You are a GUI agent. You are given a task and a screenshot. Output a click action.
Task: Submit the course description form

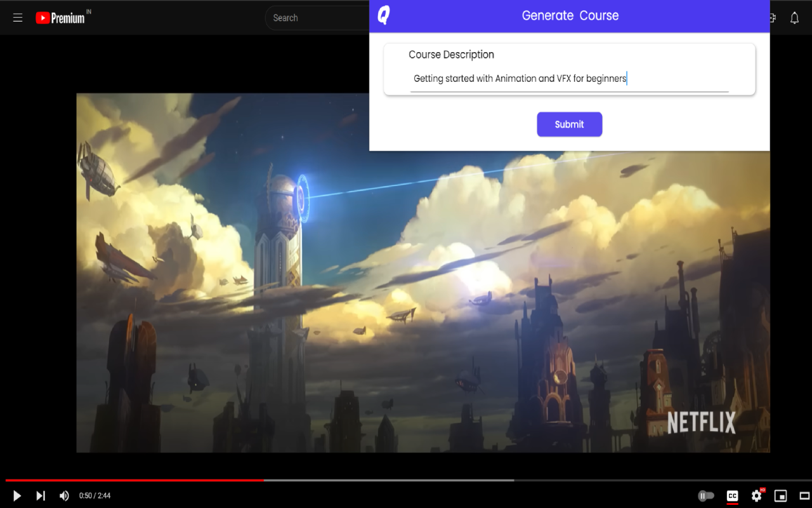[569, 124]
